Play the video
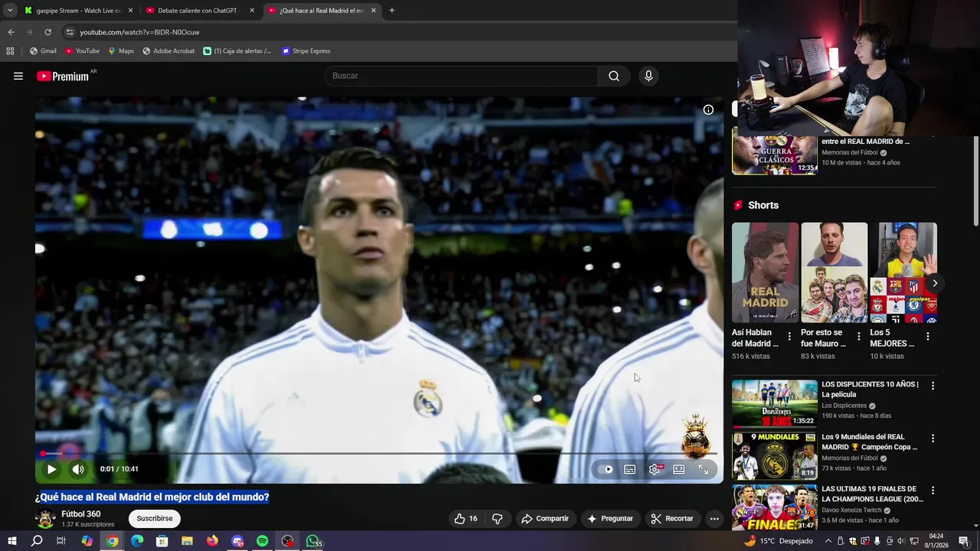The width and height of the screenshot is (980, 551). pos(51,469)
